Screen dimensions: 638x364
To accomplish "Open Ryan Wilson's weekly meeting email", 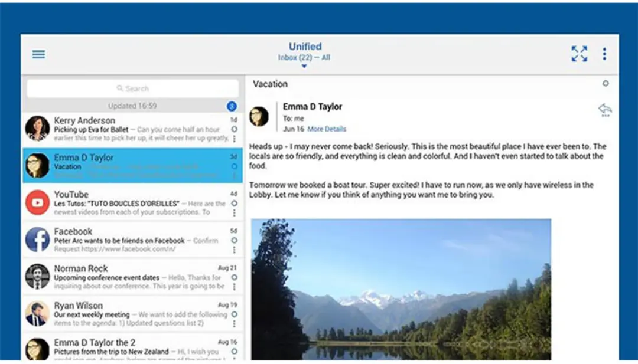I will [133, 314].
